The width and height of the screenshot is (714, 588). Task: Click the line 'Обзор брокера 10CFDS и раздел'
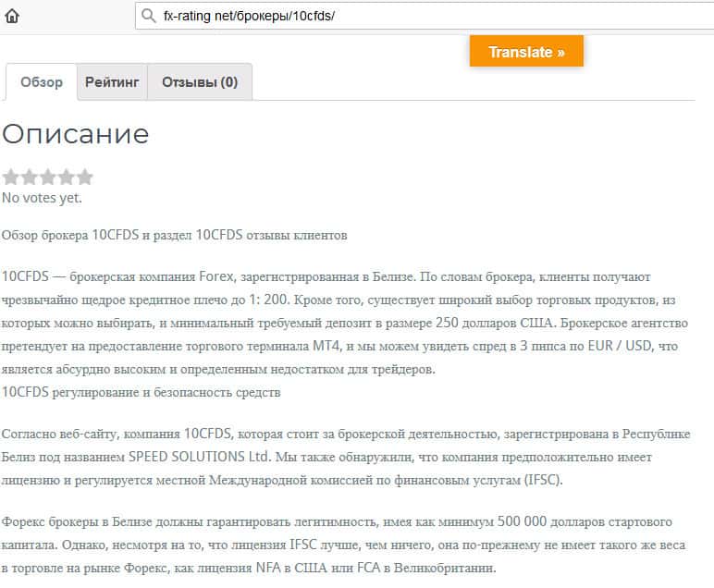[x=175, y=235]
